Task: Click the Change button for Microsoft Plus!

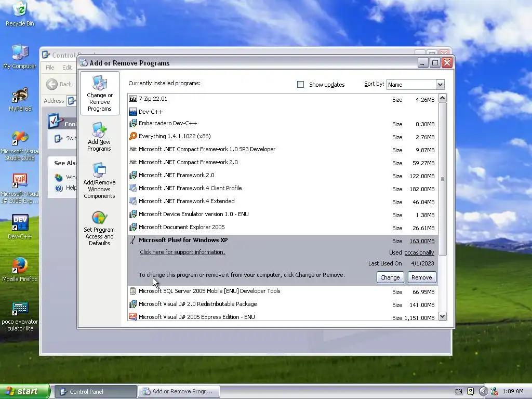Action: [390, 277]
